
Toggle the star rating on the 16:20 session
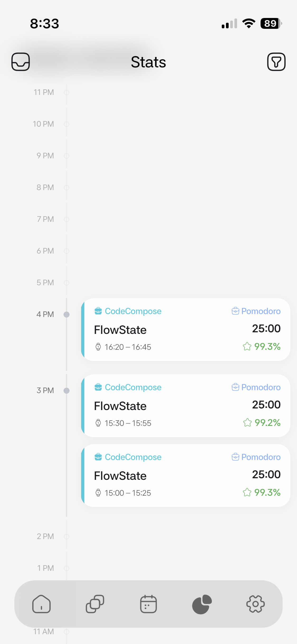[247, 346]
